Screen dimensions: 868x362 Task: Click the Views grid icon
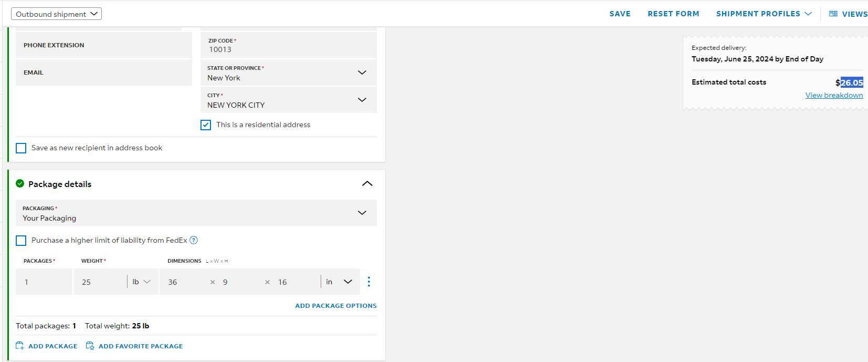[833, 14]
